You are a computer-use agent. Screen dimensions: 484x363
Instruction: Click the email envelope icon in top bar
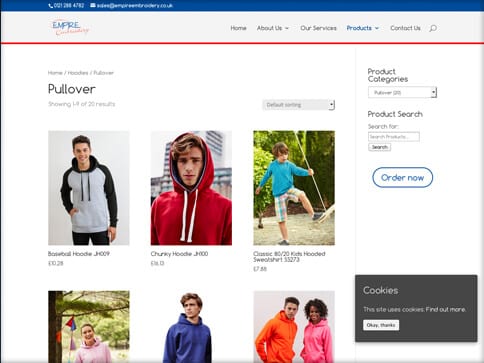coord(93,5)
